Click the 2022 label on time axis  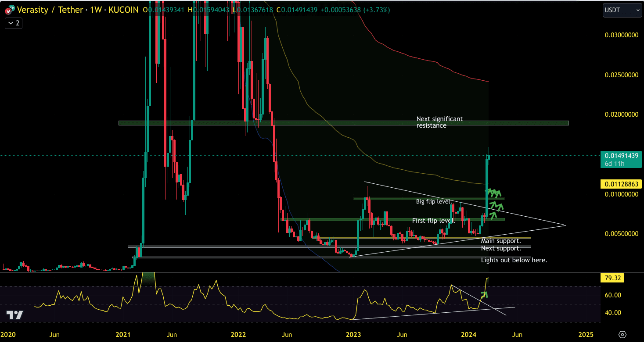pos(238,335)
